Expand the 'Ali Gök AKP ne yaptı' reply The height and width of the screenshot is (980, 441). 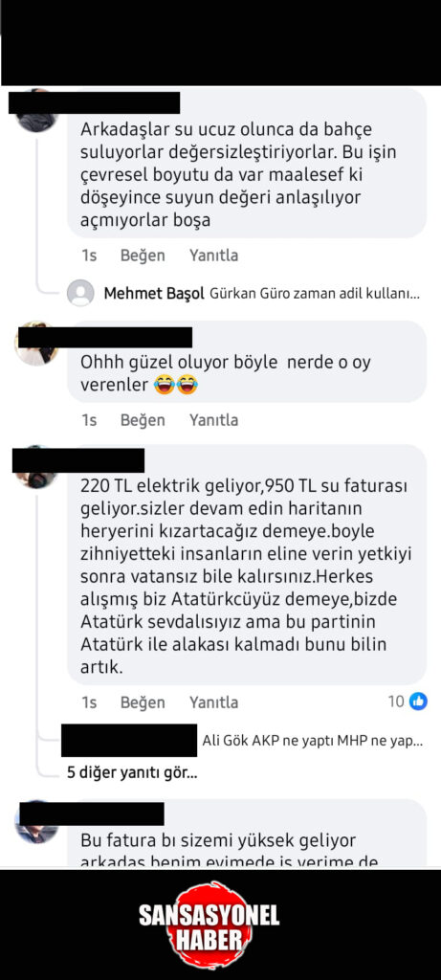pos(312,742)
